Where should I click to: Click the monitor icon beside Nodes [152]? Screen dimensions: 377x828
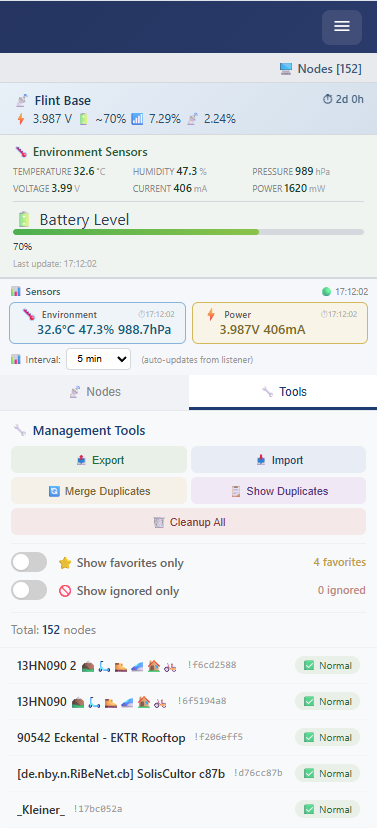[x=286, y=69]
